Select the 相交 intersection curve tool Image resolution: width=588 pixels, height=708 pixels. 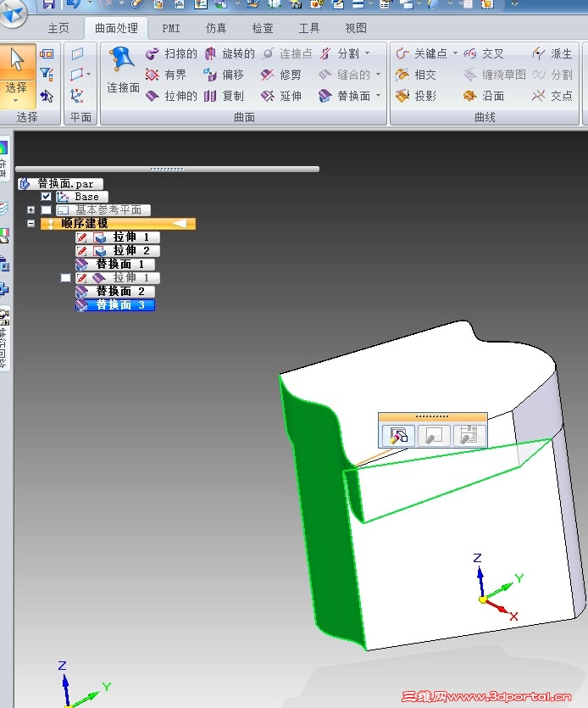coord(416,75)
